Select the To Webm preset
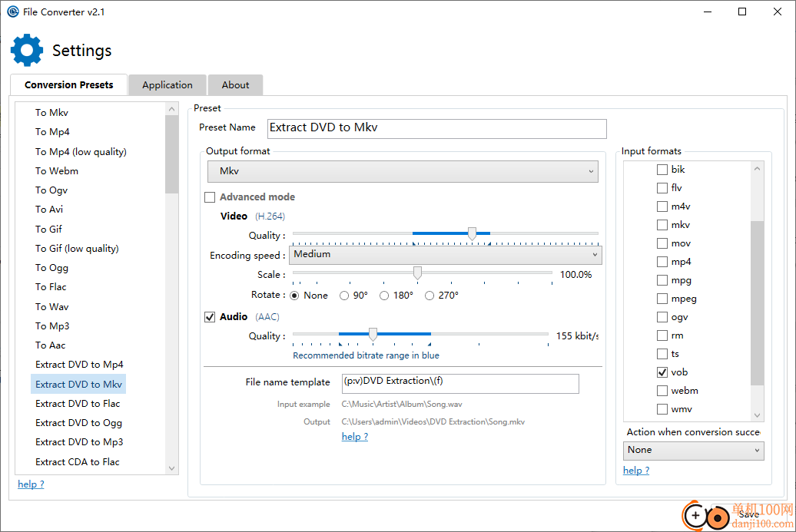 coord(57,171)
